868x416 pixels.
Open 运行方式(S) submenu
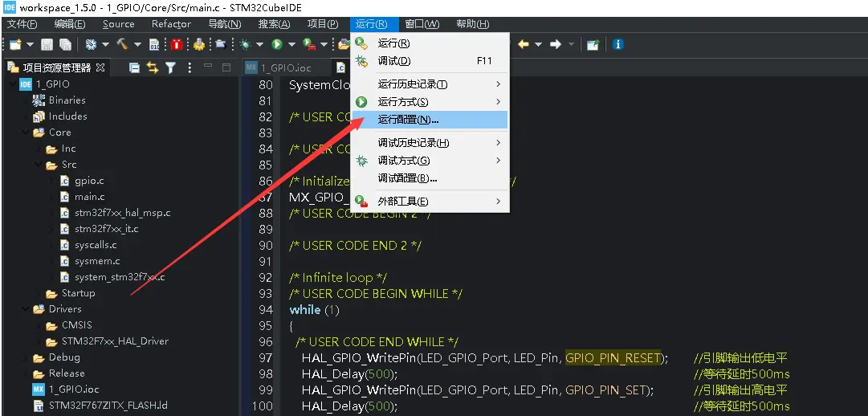click(x=430, y=102)
